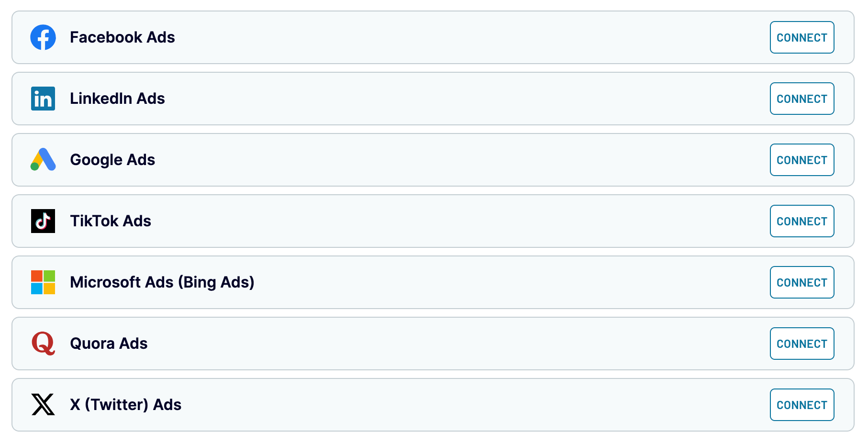Connect the Google Ads integration
The width and height of the screenshot is (868, 444).
[x=802, y=160]
